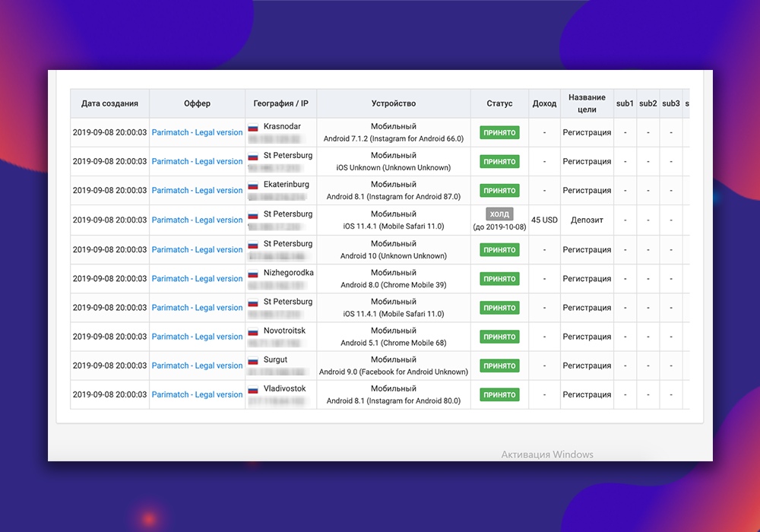Screen dimensions: 760x532
Task: Click the hold date (до 2019-10-08)
Action: (499, 226)
